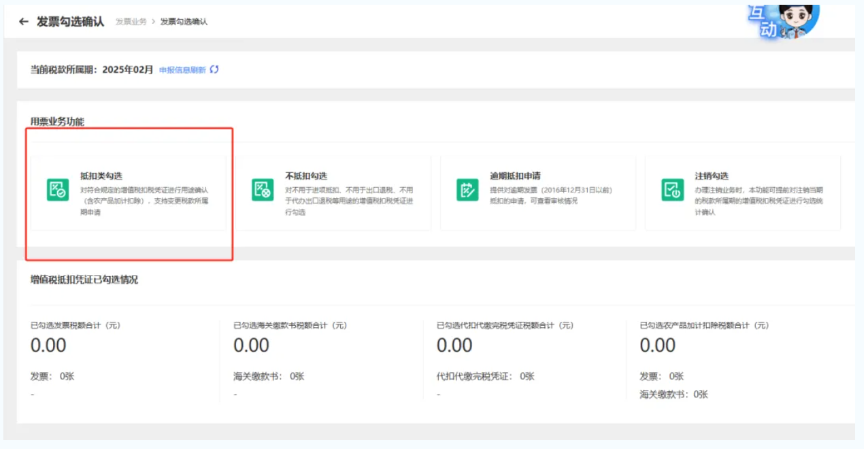This screenshot has width=868, height=449.
Task: Click the 已勾选发票税额合计 0.00 amount
Action: [48, 346]
